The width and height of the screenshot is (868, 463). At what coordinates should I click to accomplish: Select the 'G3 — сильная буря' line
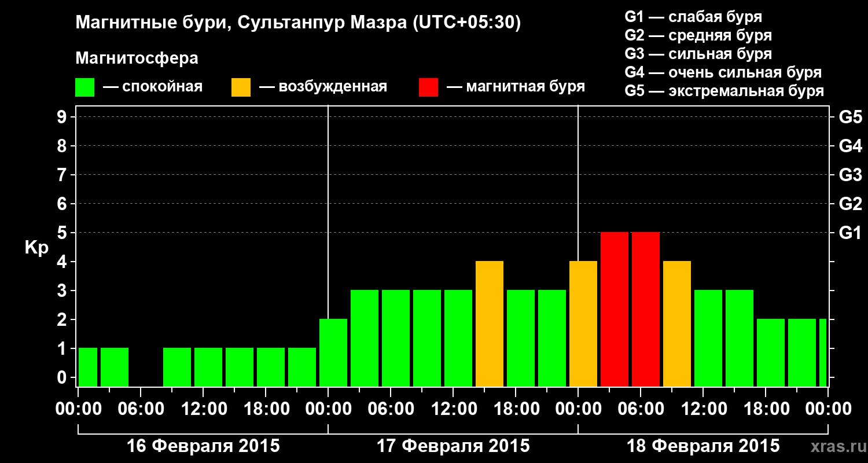[x=698, y=54]
